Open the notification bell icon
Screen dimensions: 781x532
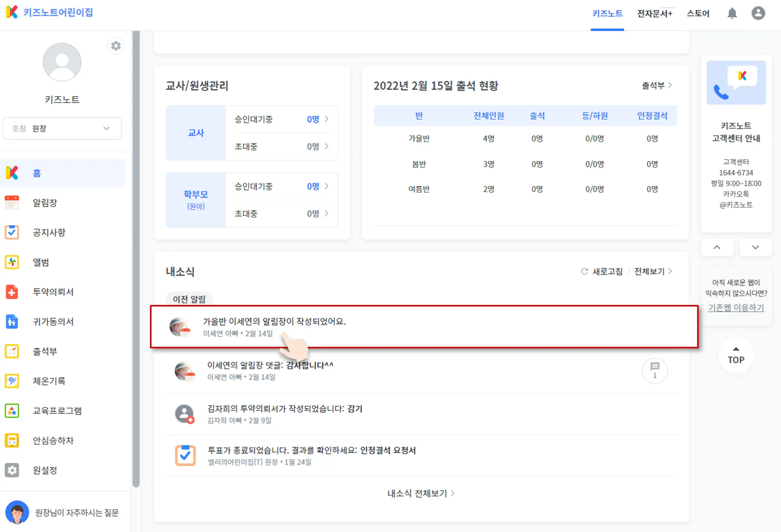[732, 13]
